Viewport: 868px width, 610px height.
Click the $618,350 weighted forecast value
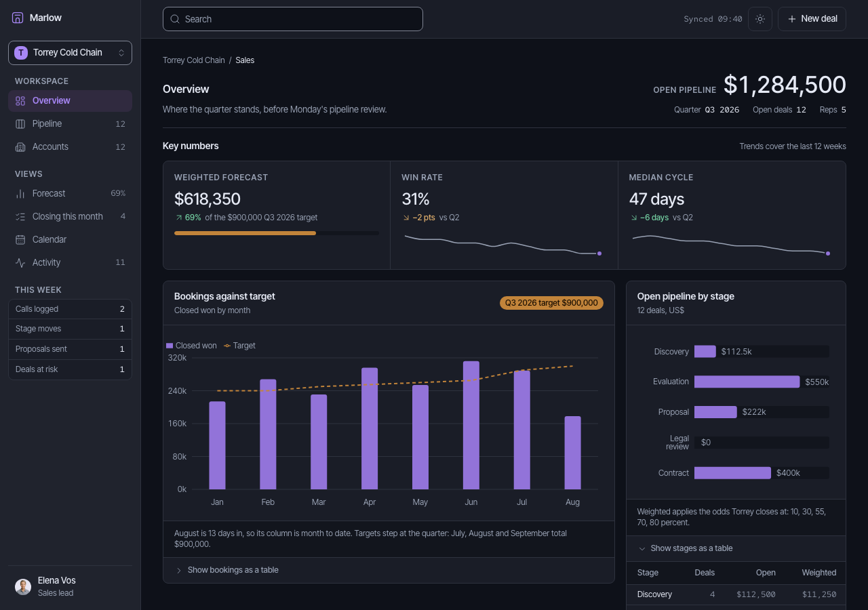208,199
